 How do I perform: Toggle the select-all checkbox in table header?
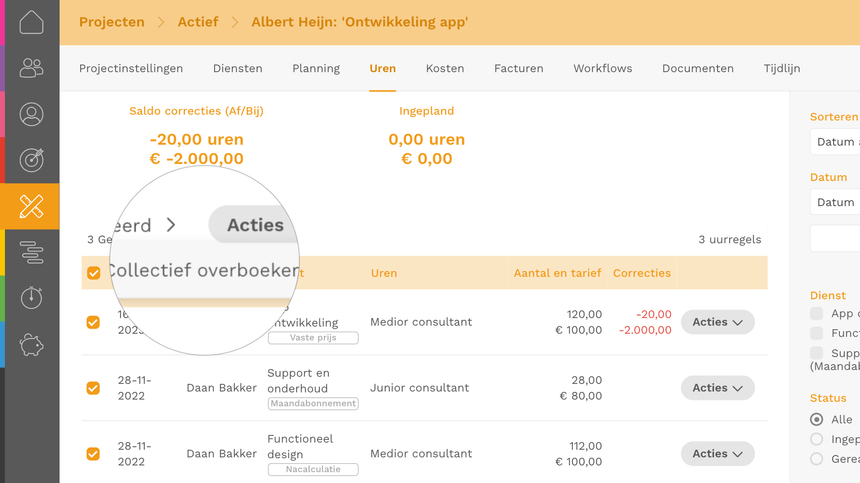click(94, 273)
